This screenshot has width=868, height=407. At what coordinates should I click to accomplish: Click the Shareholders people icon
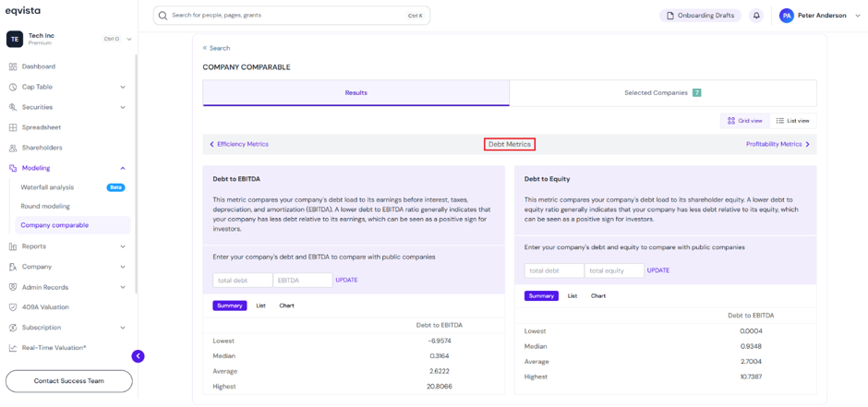coord(13,148)
